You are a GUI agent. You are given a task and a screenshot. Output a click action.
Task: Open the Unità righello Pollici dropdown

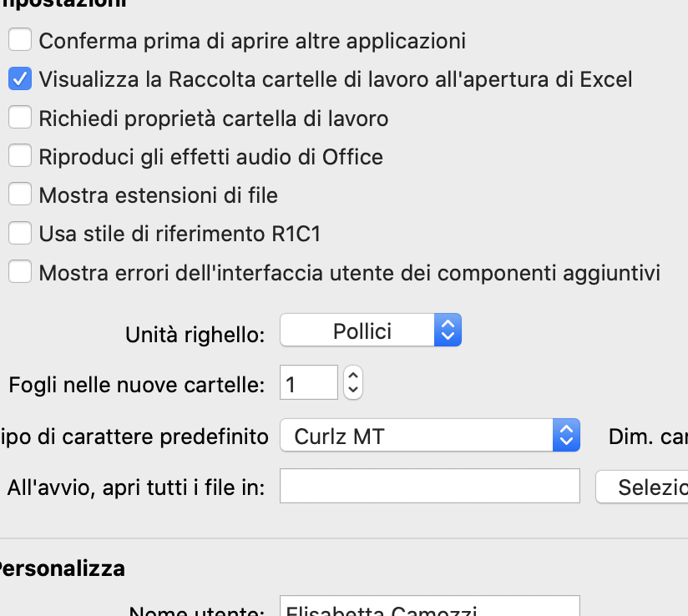point(371,330)
